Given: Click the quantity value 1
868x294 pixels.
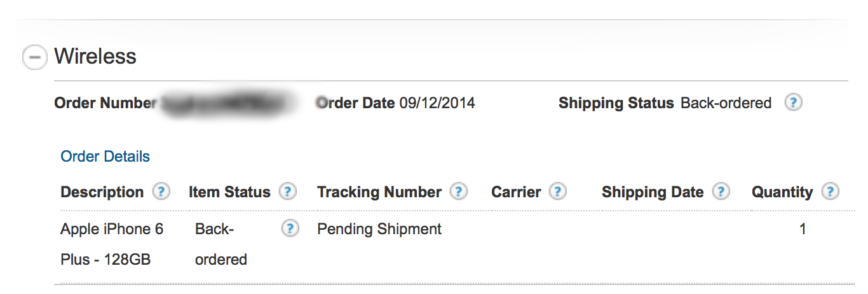Looking at the screenshot, I should click(803, 229).
